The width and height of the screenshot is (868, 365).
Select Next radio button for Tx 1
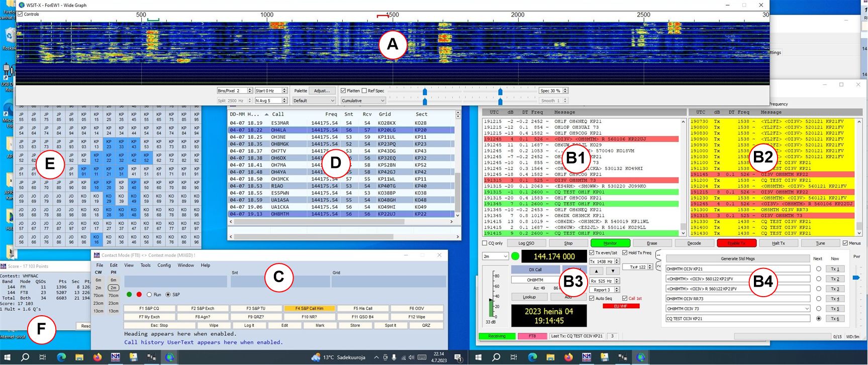click(x=819, y=269)
